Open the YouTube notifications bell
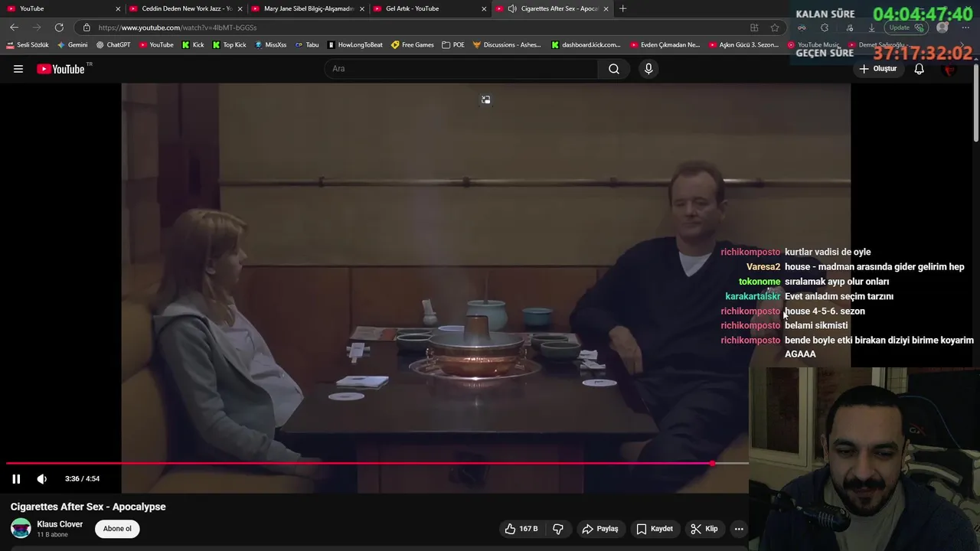 [x=920, y=69]
